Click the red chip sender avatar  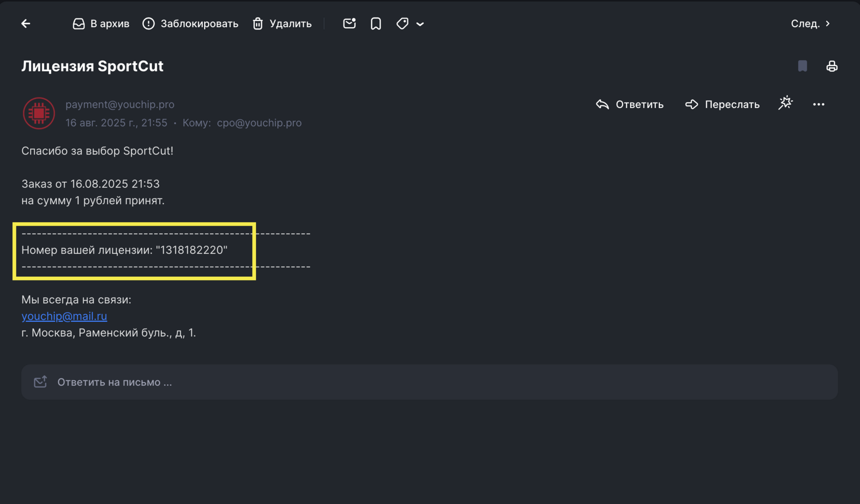point(39,113)
